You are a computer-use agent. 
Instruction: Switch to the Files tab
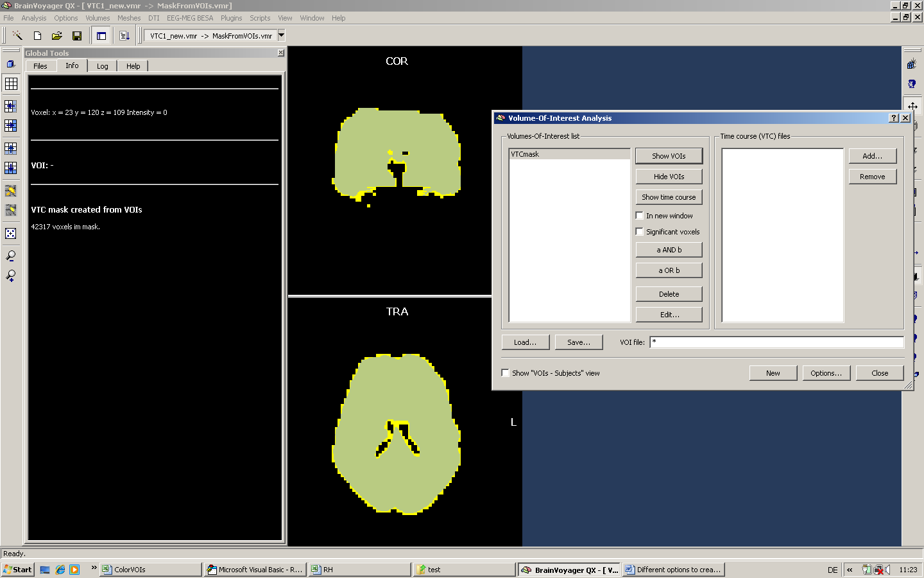click(x=40, y=66)
